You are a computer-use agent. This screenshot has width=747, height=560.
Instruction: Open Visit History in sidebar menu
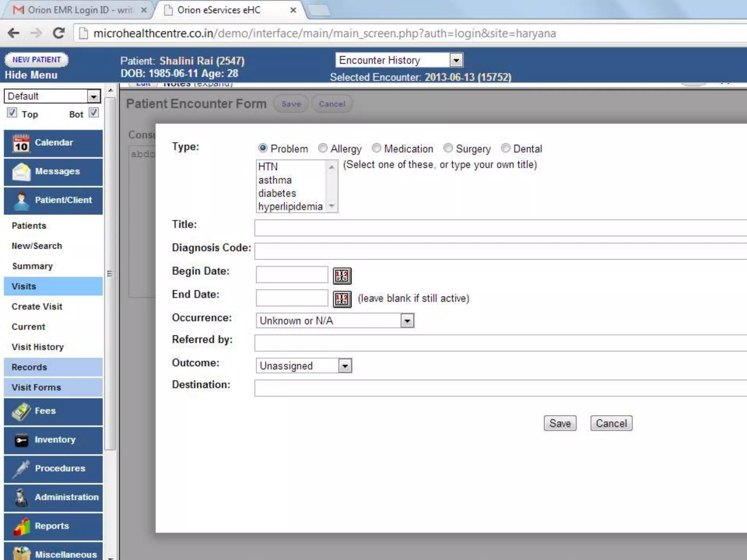point(38,347)
